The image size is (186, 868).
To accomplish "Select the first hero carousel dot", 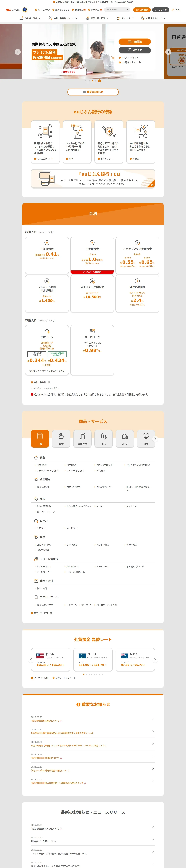I will pos(86,81).
